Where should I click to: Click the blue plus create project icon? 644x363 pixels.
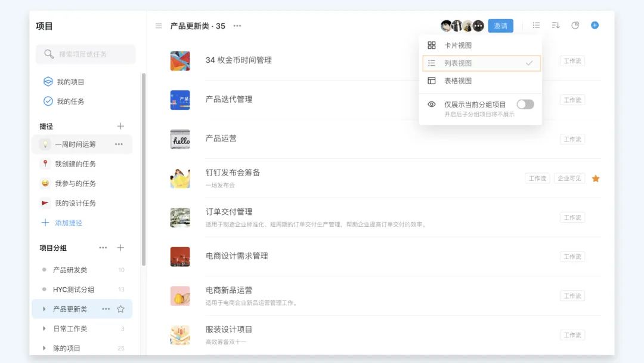595,26
